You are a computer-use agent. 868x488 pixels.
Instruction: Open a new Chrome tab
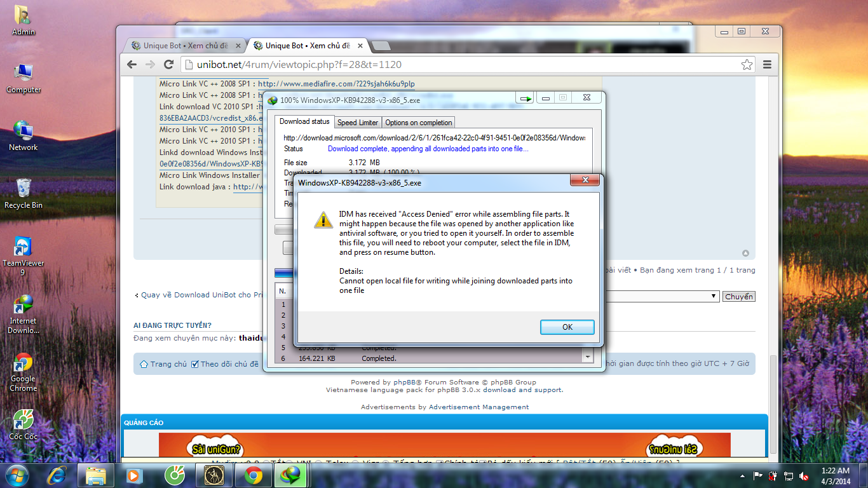click(381, 46)
